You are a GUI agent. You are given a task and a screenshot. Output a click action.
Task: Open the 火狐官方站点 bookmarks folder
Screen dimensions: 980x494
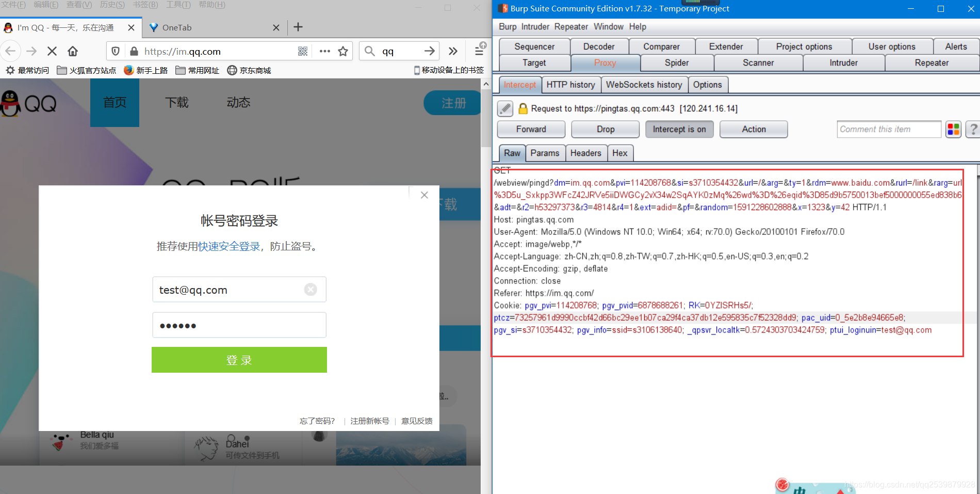click(x=86, y=70)
